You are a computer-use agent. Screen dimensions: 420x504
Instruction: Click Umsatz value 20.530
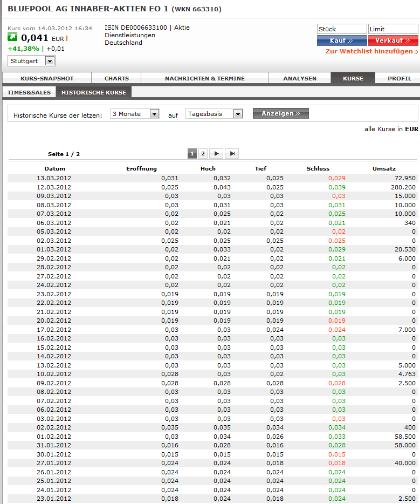[x=405, y=249]
